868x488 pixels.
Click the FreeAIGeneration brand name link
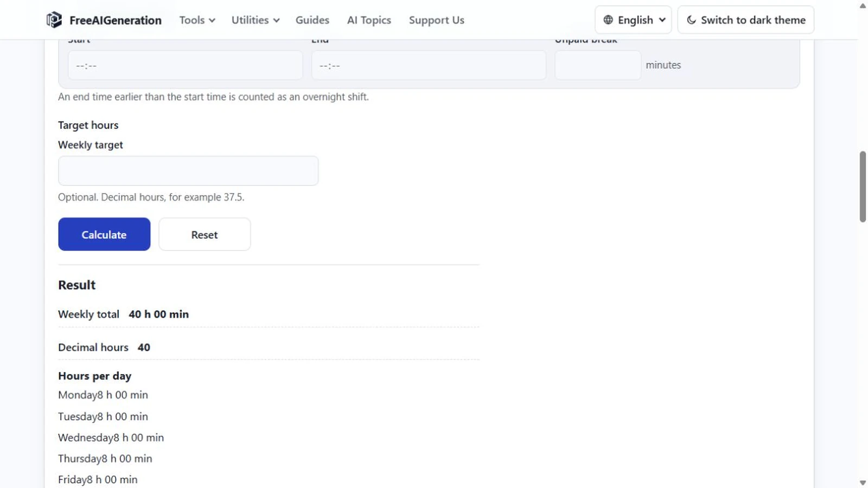115,20
